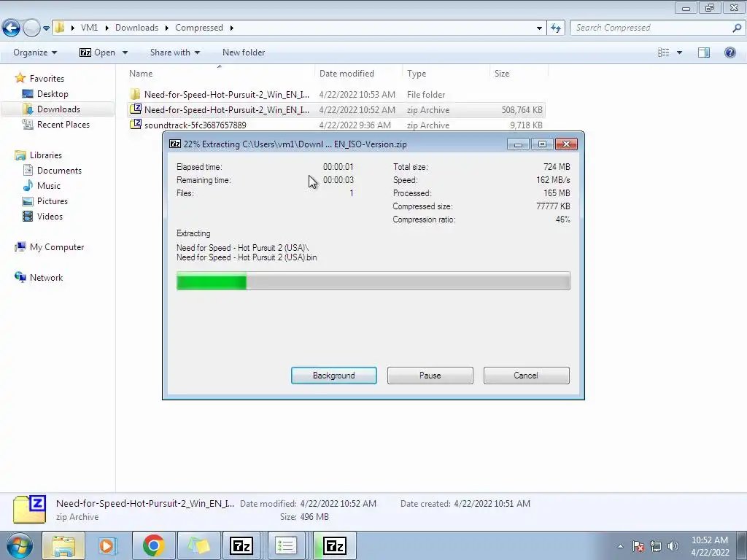Open Google Chrome from the taskbar

point(153,545)
